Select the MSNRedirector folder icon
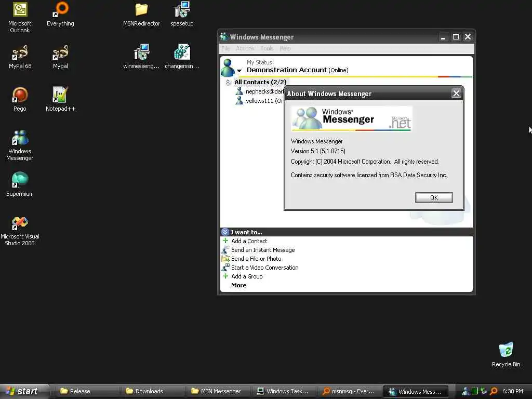 141,14
